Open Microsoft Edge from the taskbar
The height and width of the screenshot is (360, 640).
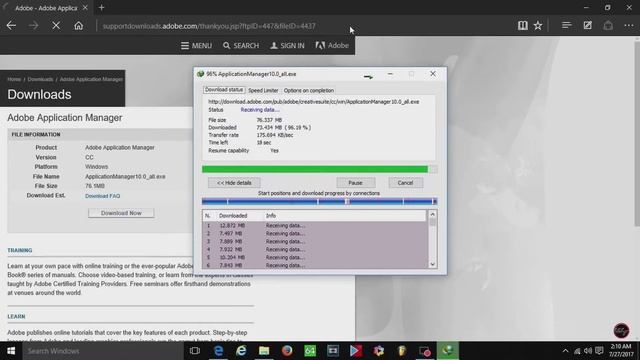click(x=218, y=351)
